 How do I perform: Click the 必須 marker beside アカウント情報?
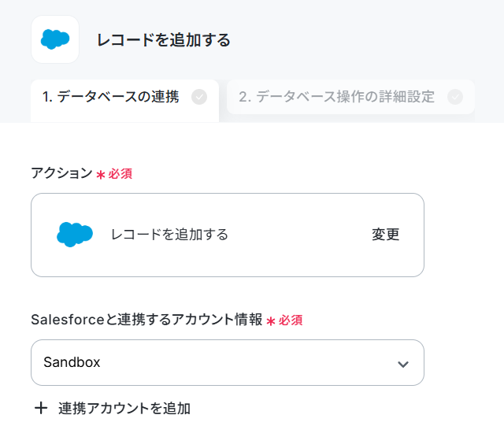click(291, 320)
